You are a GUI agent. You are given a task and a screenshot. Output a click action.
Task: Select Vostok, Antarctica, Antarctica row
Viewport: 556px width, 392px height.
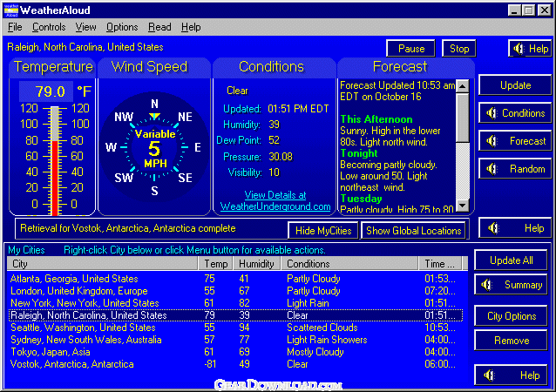click(235, 364)
